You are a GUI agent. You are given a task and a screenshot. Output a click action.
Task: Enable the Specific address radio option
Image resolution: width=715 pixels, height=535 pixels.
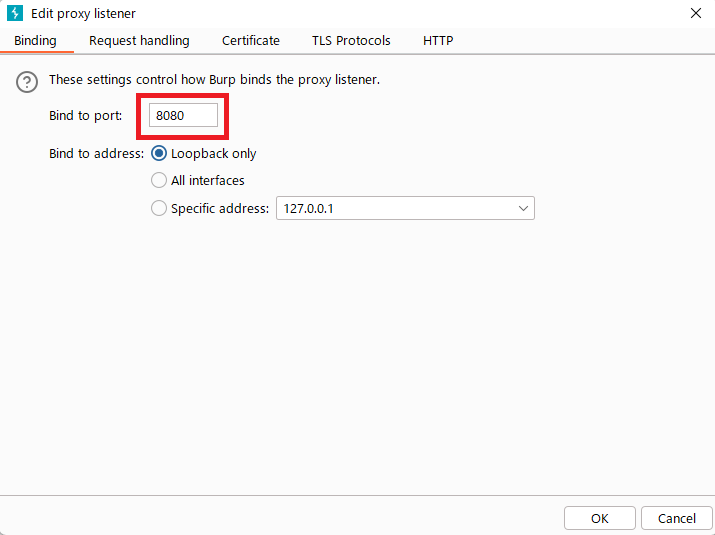pyautogui.click(x=159, y=209)
